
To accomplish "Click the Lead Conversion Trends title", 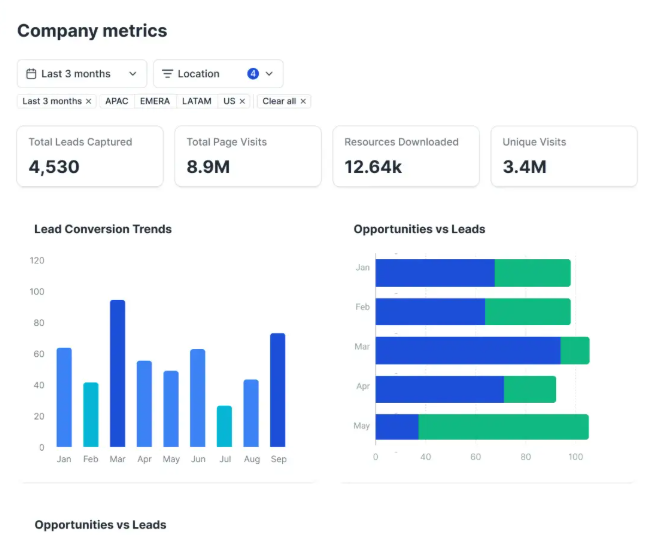I will point(103,229).
